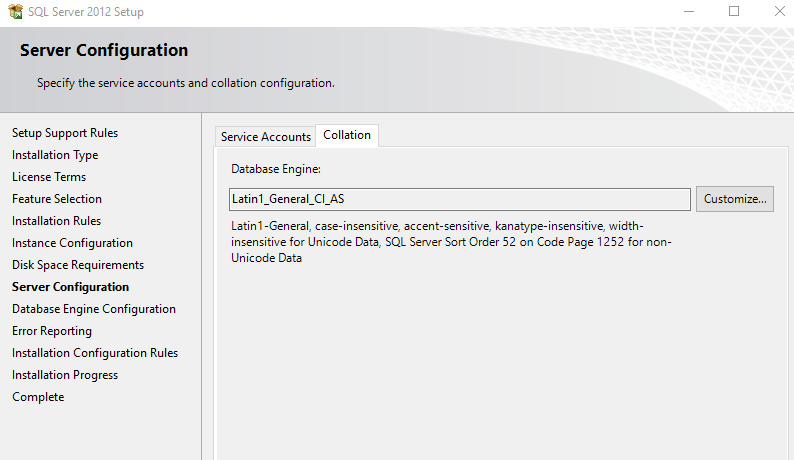Click Installation Progress in step list
The width and height of the screenshot is (794, 460).
point(65,375)
